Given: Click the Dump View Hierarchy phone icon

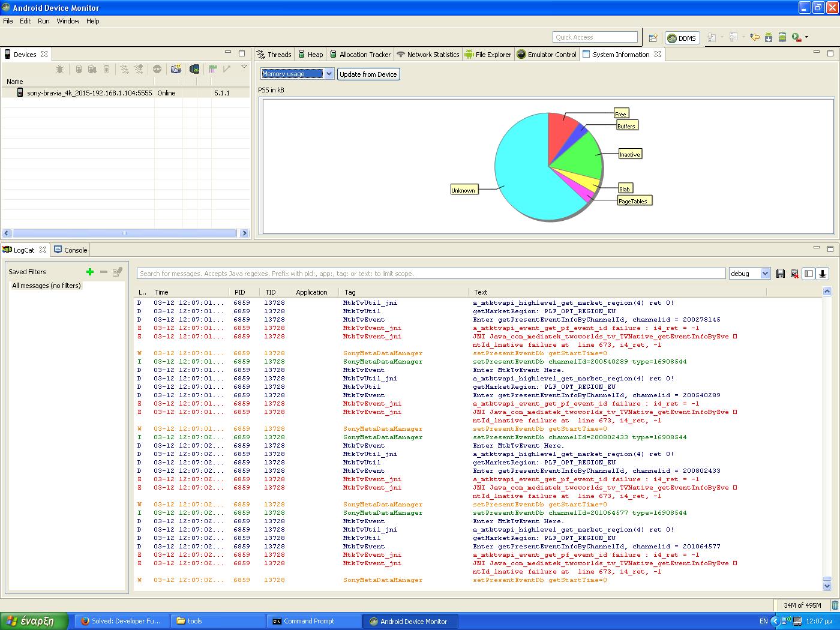Looking at the screenshot, I should [194, 70].
